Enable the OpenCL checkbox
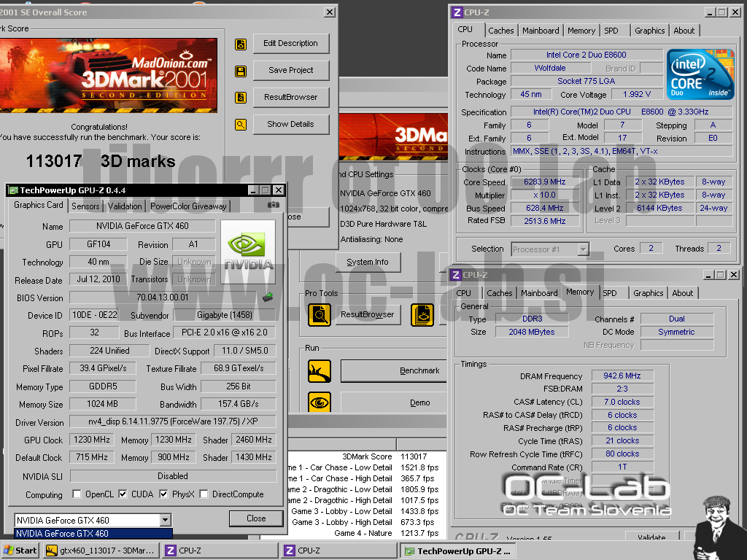The image size is (747, 560). [x=77, y=494]
